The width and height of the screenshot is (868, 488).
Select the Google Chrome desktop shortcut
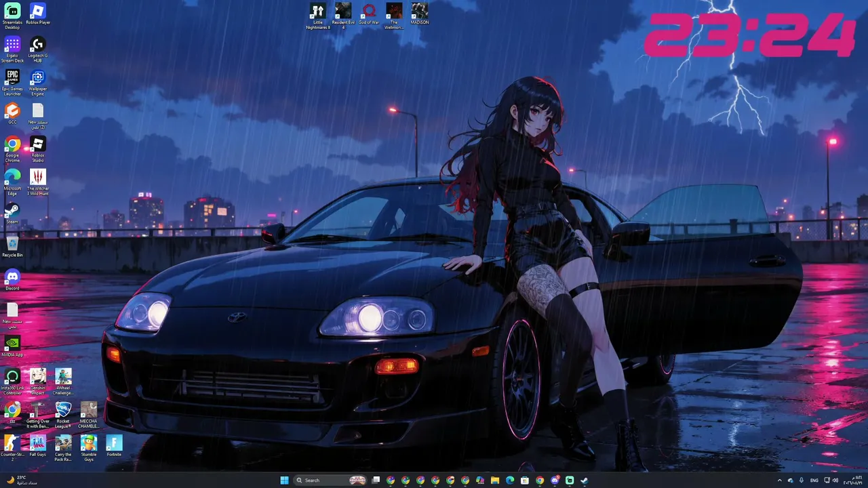point(12,149)
